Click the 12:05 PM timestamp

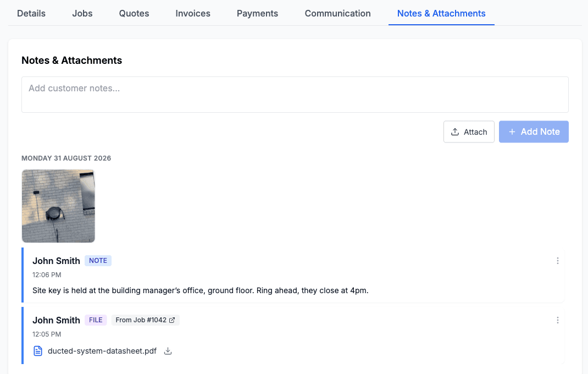47,334
